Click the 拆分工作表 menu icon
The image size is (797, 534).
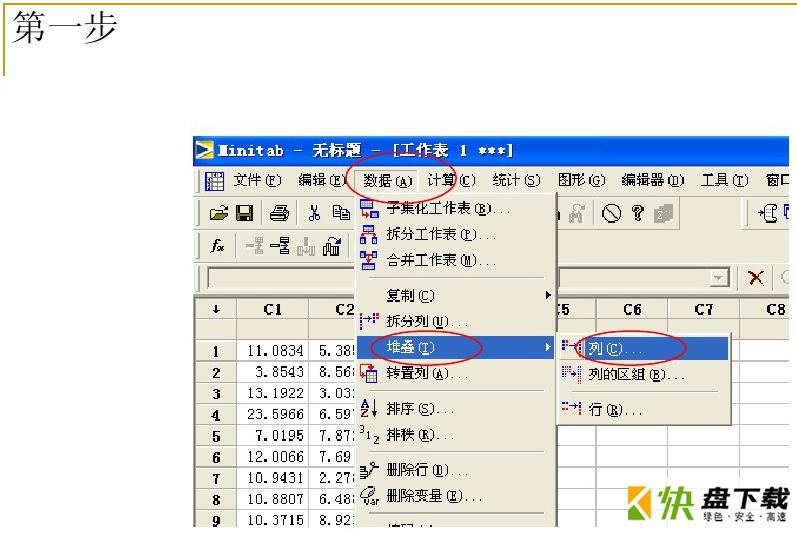[x=369, y=234]
